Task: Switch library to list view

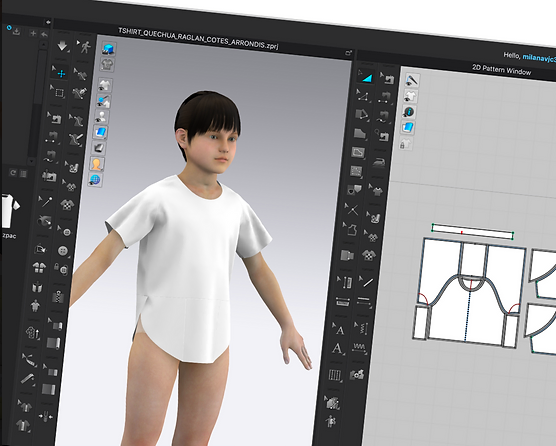Action: click(23, 173)
